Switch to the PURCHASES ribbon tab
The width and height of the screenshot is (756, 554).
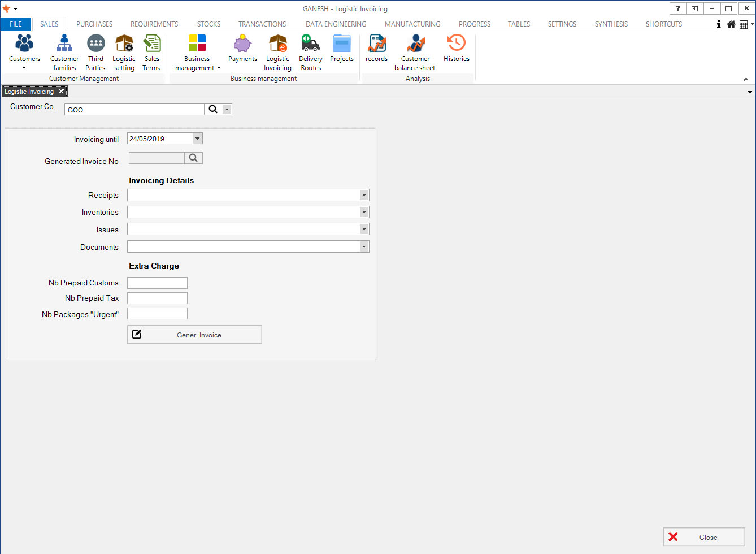pos(94,24)
